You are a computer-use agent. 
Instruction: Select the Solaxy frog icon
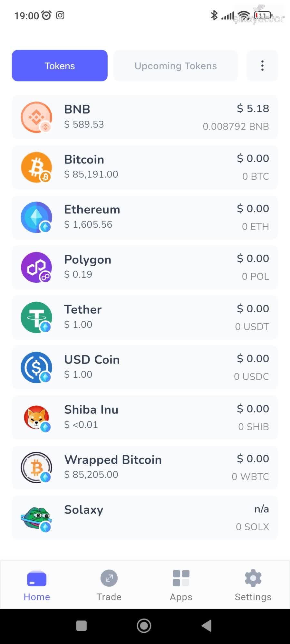tap(36, 517)
